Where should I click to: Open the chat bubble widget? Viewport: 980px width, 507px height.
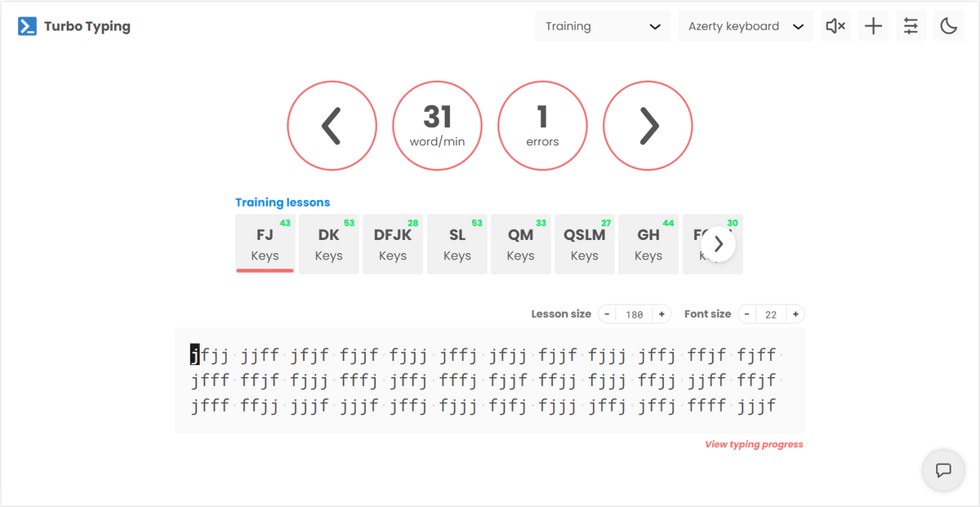943,470
